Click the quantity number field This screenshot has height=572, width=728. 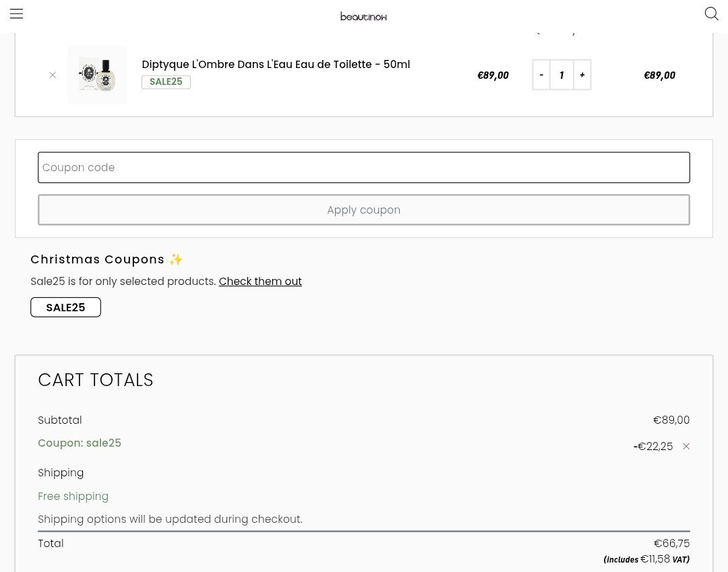tap(562, 75)
